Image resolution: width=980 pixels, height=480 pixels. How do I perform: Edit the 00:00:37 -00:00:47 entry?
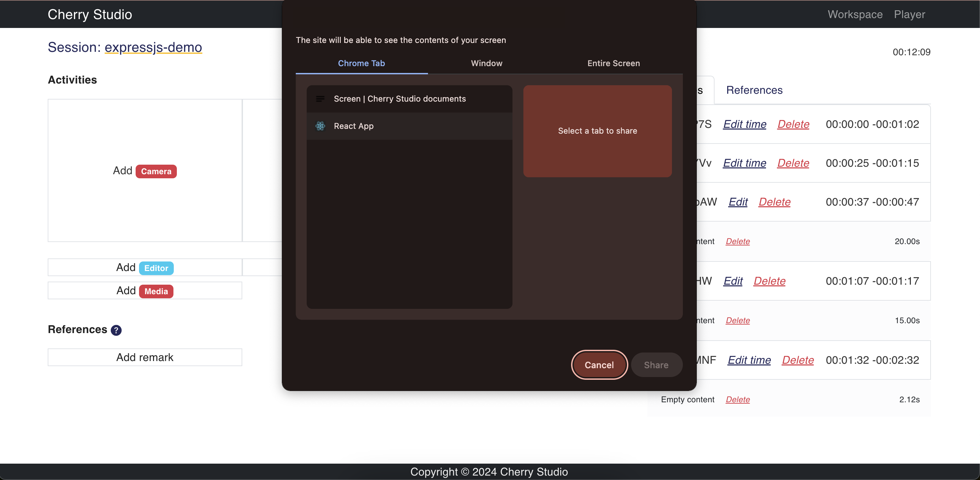click(738, 202)
